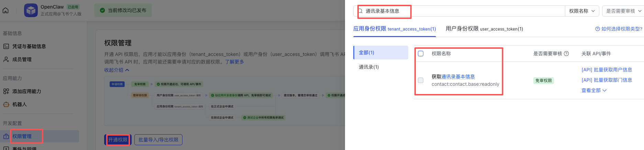Click the 添加应用能力 grid icon

tap(6, 91)
